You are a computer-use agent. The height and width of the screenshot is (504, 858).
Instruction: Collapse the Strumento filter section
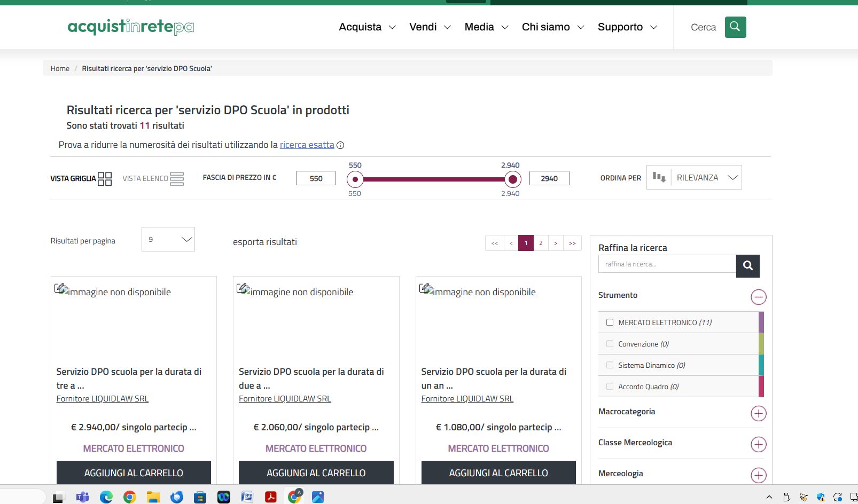click(758, 297)
